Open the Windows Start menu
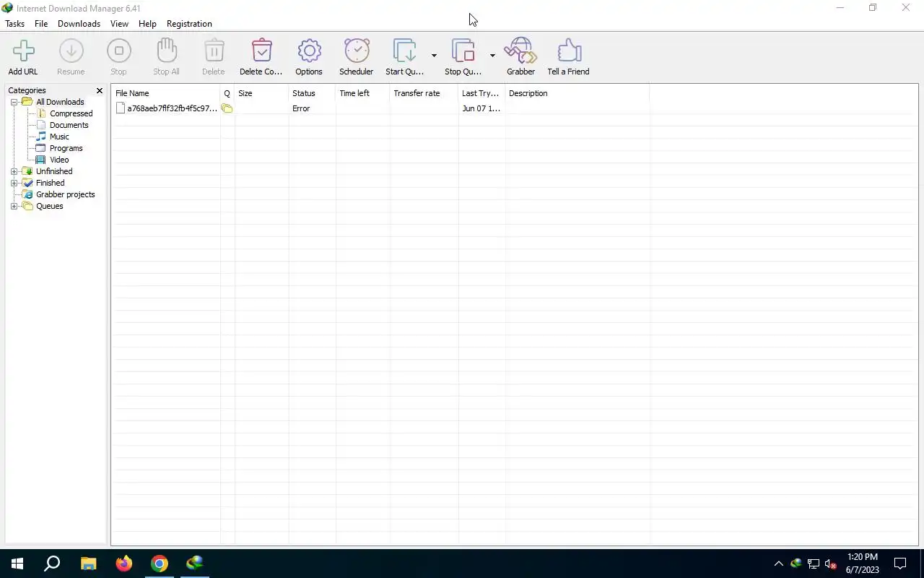 point(17,564)
